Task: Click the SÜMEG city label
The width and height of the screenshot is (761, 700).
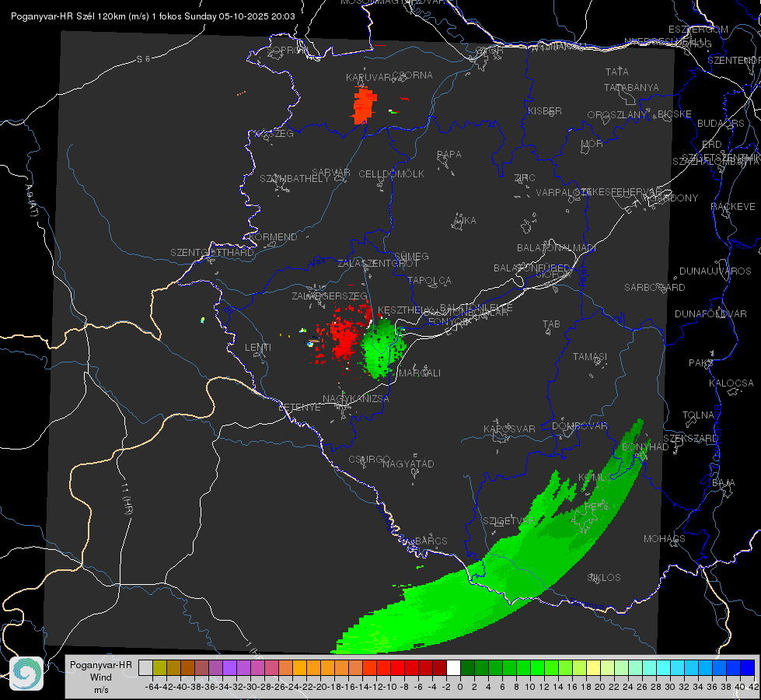Action: click(x=411, y=256)
